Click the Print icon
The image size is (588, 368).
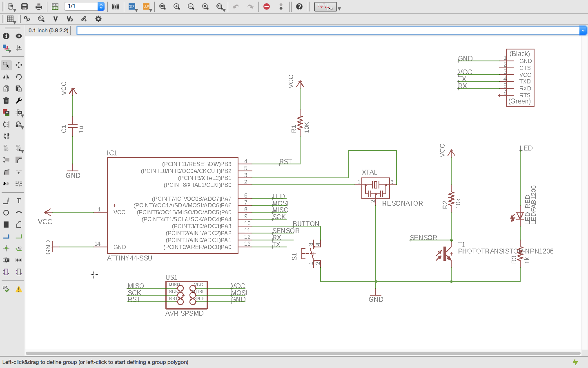pos(39,7)
